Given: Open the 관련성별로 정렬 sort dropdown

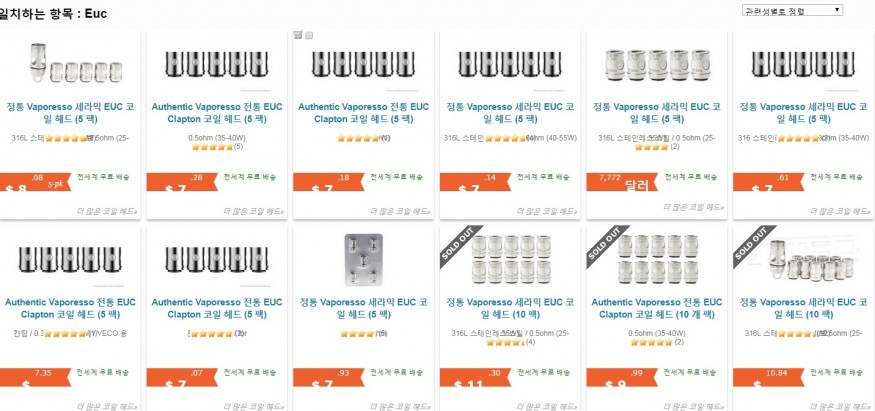Looking at the screenshot, I should click(x=792, y=10).
